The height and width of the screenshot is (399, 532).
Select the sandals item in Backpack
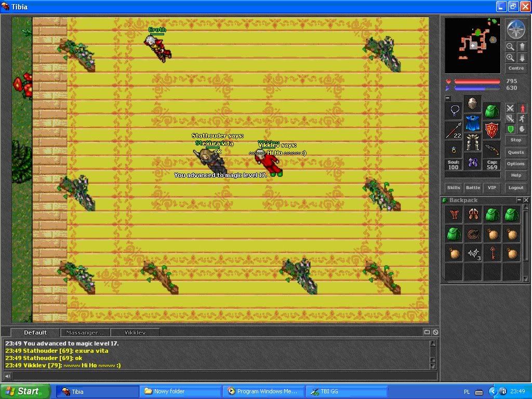[x=473, y=215]
